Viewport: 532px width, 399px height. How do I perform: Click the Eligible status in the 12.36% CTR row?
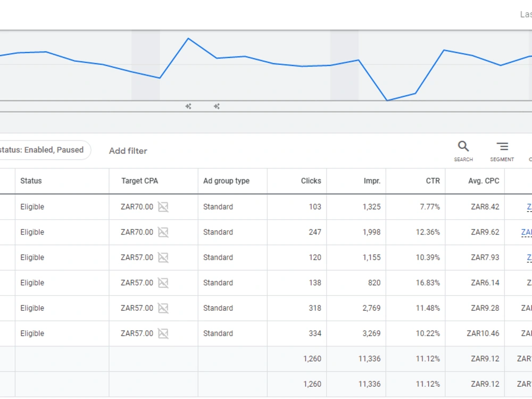tap(32, 232)
